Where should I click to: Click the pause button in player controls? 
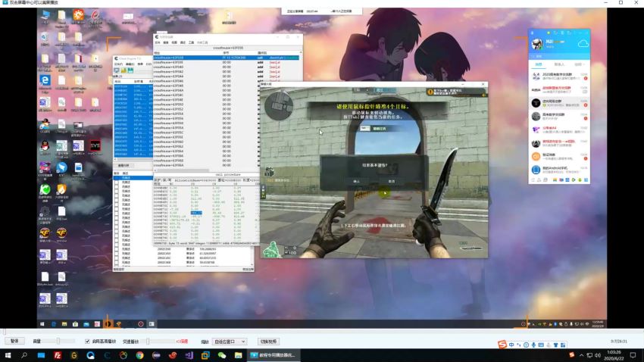[x=14, y=341]
